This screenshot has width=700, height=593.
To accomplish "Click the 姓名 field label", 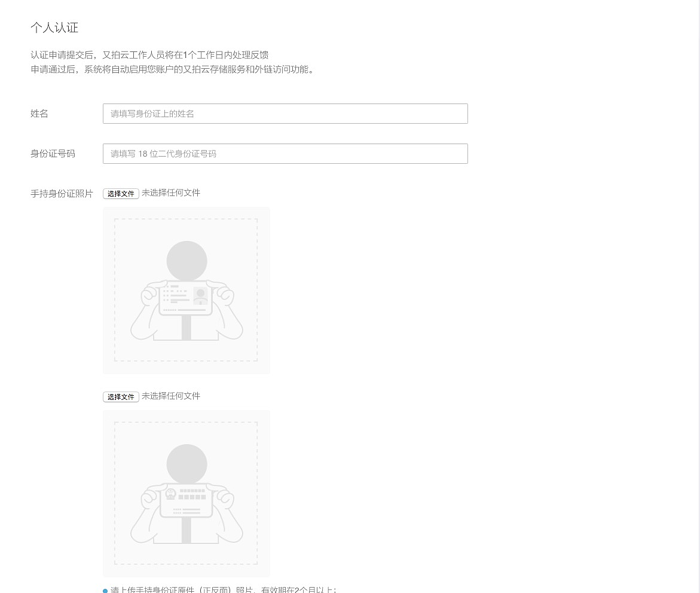I will tap(39, 114).
